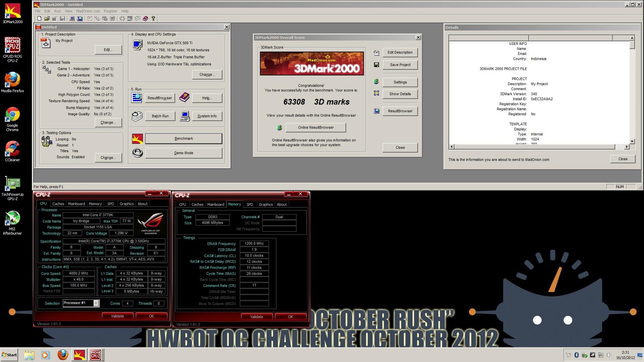644x362 pixels.
Task: Launch Mozilla Firefox from the desktop
Action: click(12, 82)
